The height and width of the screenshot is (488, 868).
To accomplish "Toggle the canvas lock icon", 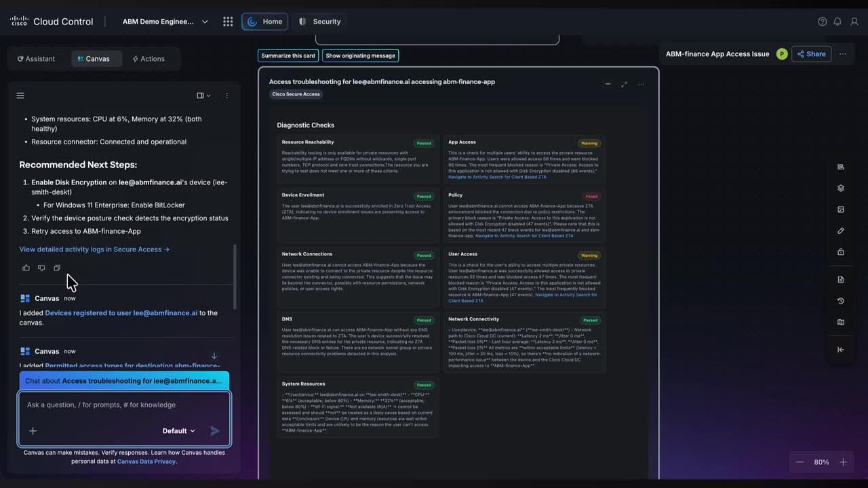I will click(x=841, y=251).
